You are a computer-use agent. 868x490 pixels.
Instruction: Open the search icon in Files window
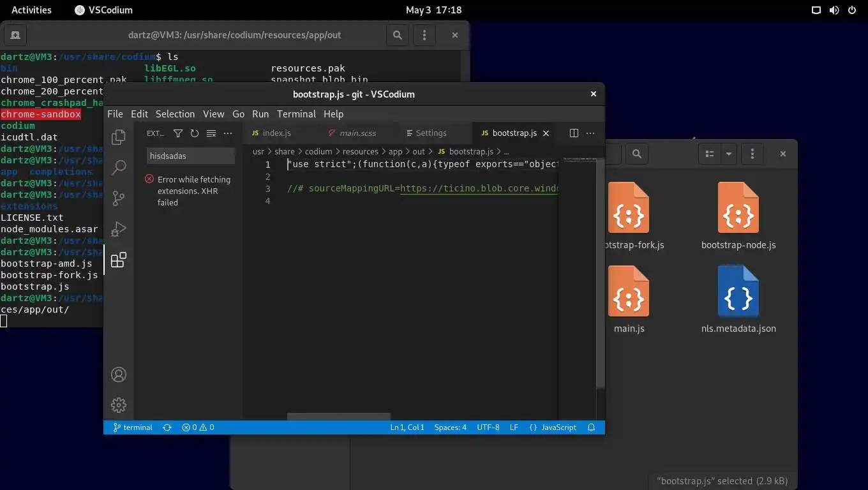click(637, 154)
